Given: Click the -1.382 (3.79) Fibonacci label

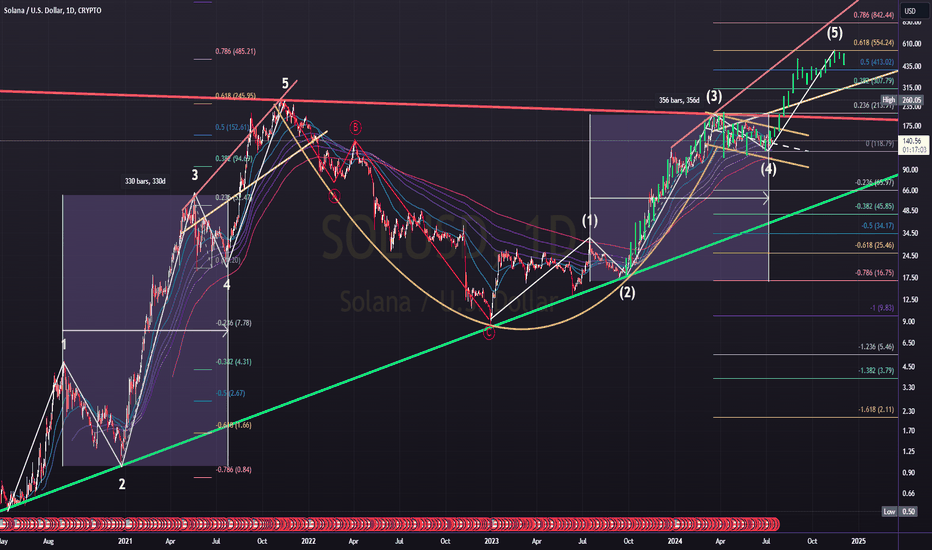Looking at the screenshot, I should [876, 370].
